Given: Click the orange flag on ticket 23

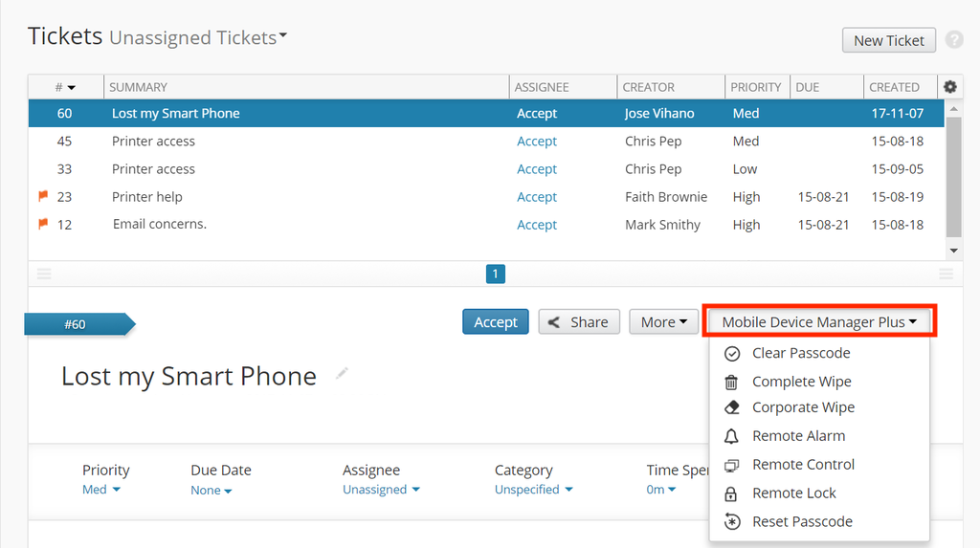Looking at the screenshot, I should pyautogui.click(x=43, y=196).
